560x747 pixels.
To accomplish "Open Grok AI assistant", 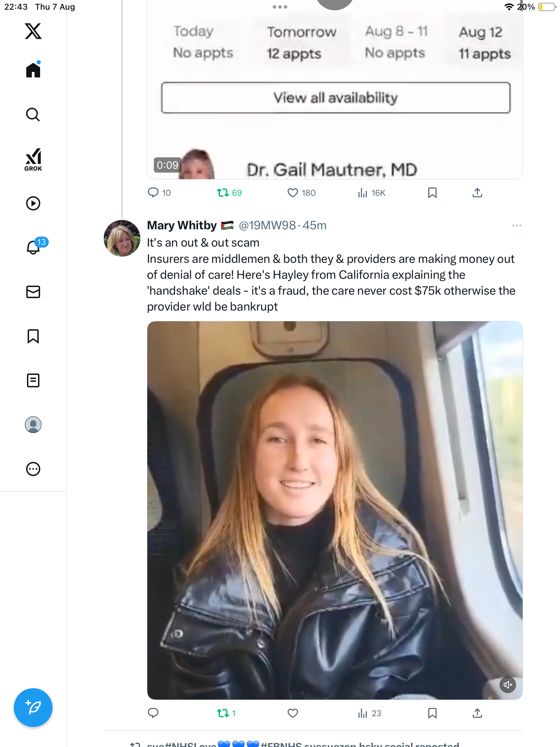I will pyautogui.click(x=33, y=159).
